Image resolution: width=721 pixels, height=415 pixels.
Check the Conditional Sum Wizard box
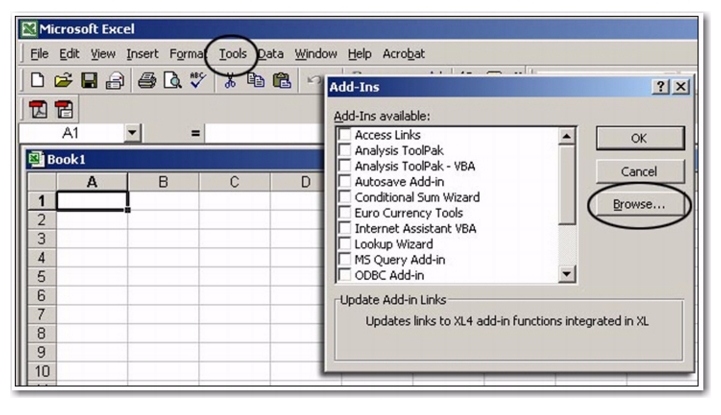pyautogui.click(x=344, y=197)
